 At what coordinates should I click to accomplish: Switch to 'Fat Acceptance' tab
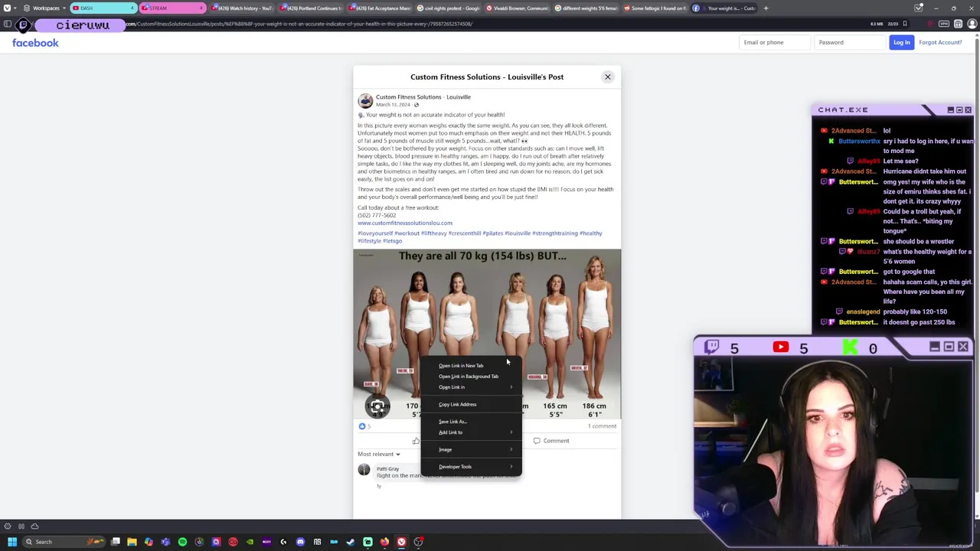point(381,8)
